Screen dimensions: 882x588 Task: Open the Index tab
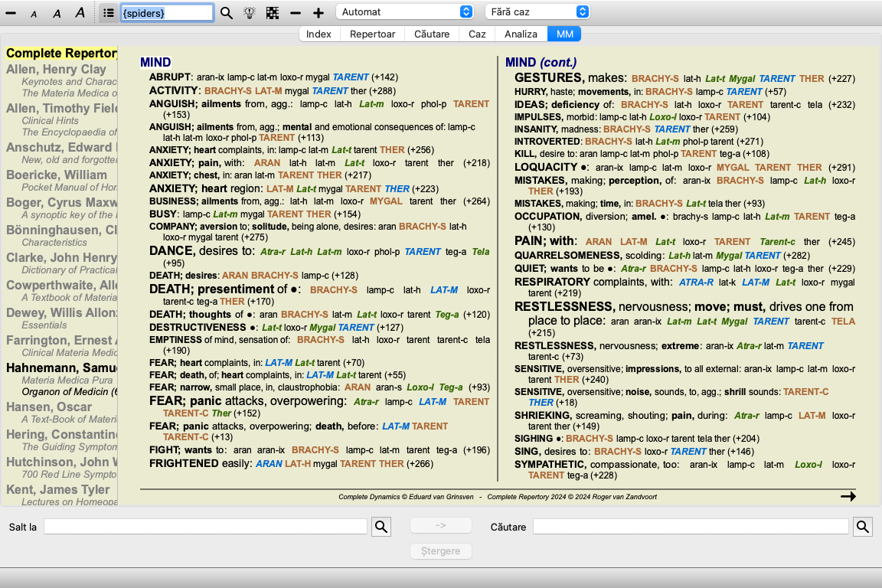point(318,34)
